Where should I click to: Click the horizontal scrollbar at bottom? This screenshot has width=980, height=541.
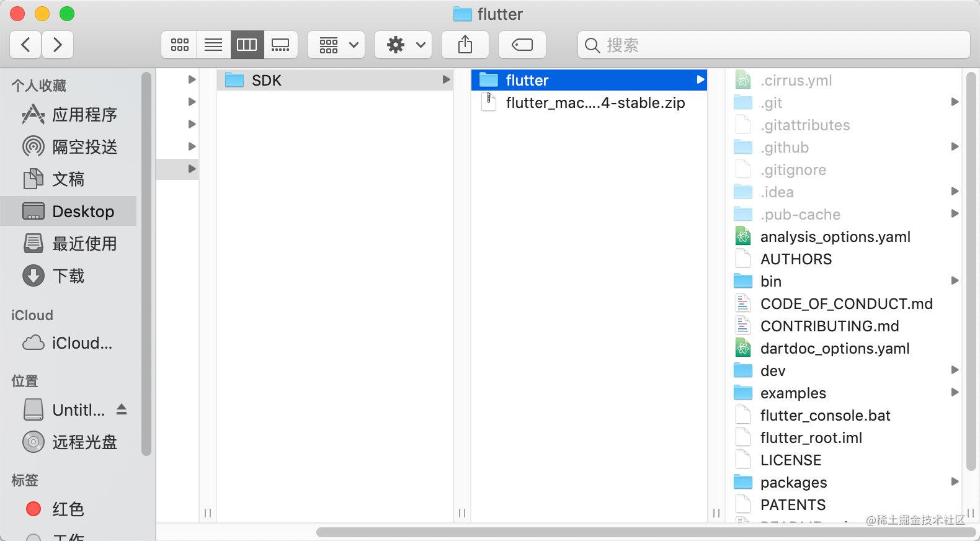pyautogui.click(x=645, y=532)
